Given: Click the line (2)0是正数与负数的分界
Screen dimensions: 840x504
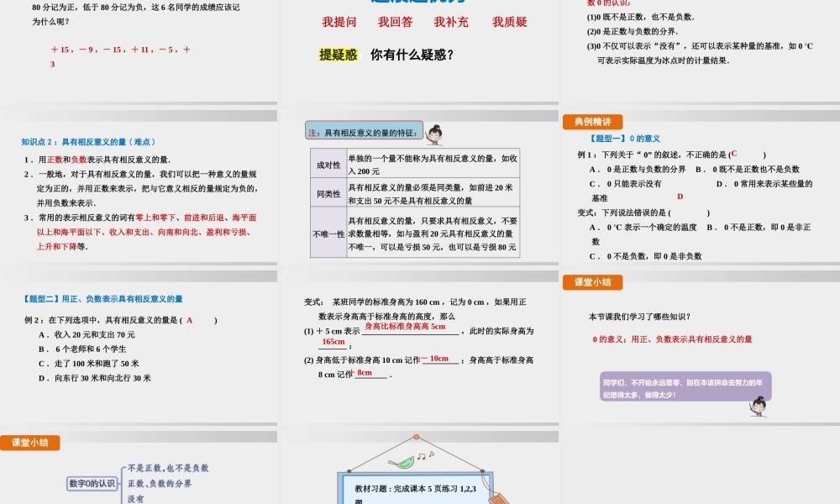Looking at the screenshot, I should (x=633, y=32).
